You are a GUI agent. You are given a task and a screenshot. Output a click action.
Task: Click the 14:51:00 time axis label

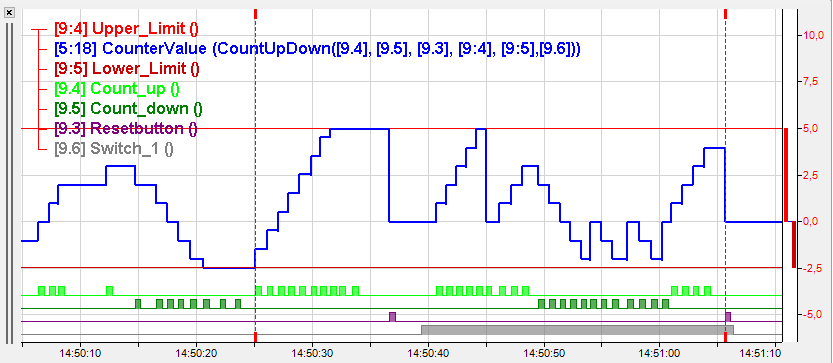(x=659, y=353)
